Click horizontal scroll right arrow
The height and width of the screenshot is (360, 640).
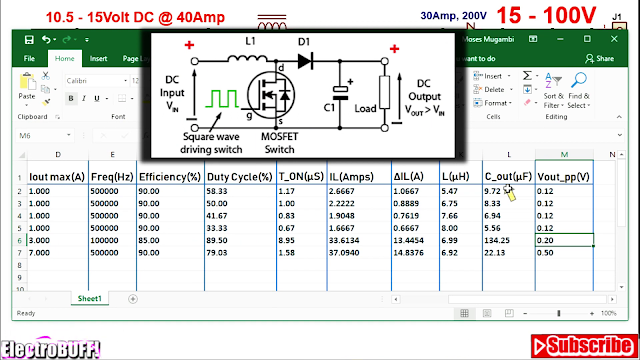[x=612, y=300]
